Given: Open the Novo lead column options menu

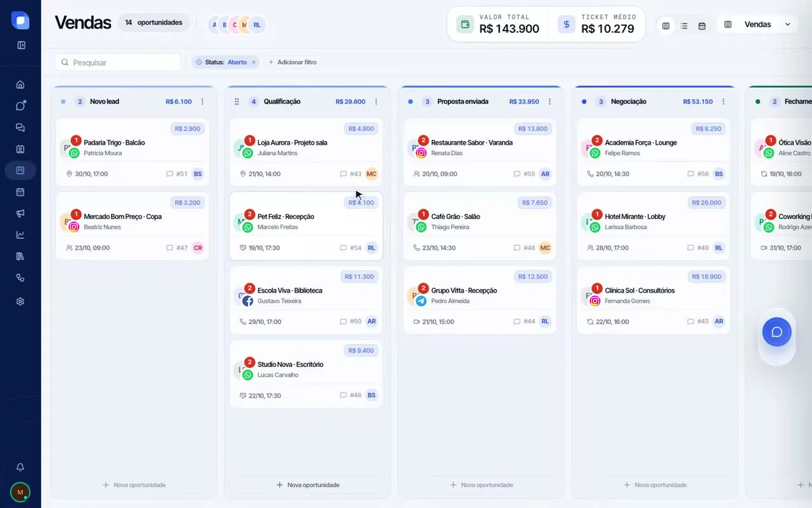Looking at the screenshot, I should coord(202,102).
